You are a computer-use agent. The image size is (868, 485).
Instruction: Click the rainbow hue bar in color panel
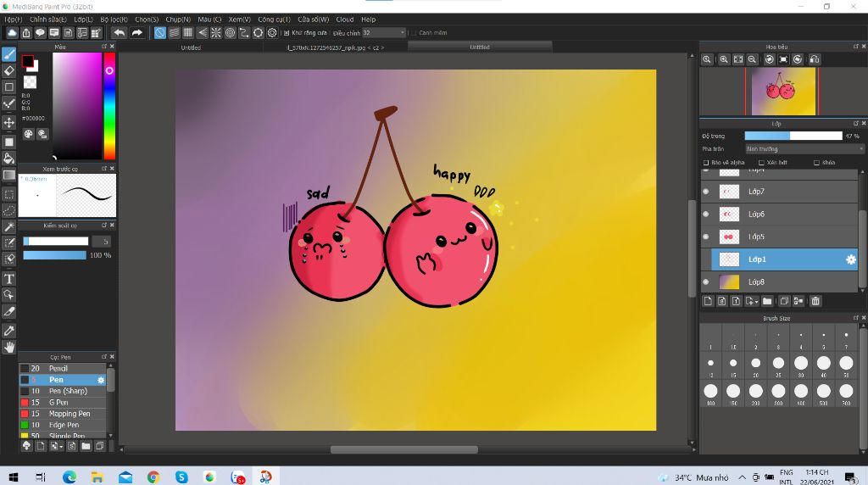pos(109,106)
